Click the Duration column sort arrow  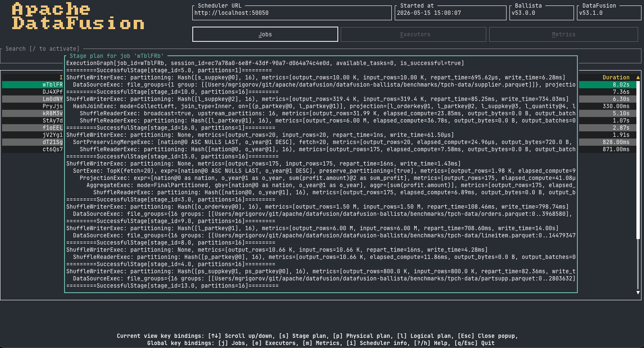[x=638, y=77]
